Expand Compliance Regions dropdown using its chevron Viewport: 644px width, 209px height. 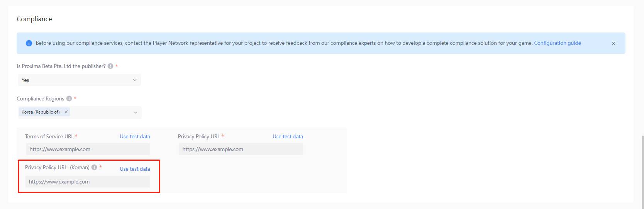click(x=136, y=112)
